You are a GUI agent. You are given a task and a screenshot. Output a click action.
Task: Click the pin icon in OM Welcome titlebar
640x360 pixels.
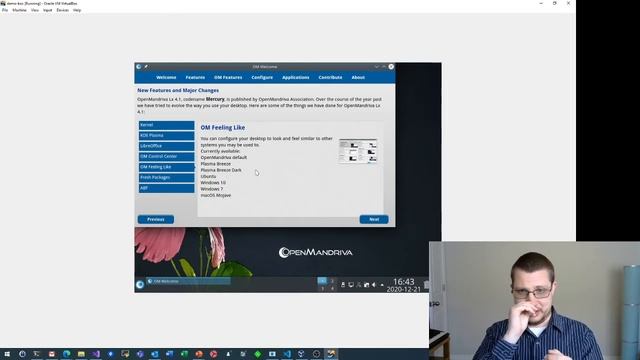[x=146, y=67]
